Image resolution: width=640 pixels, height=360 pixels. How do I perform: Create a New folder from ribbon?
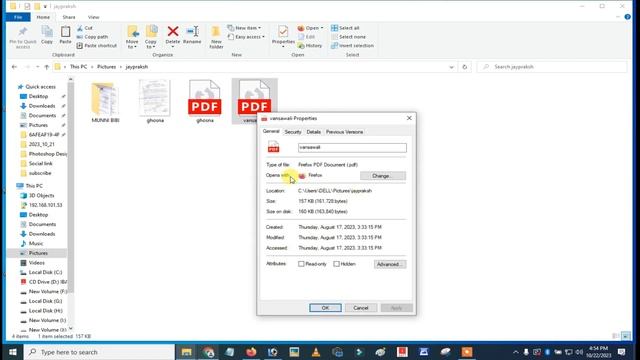click(x=216, y=37)
